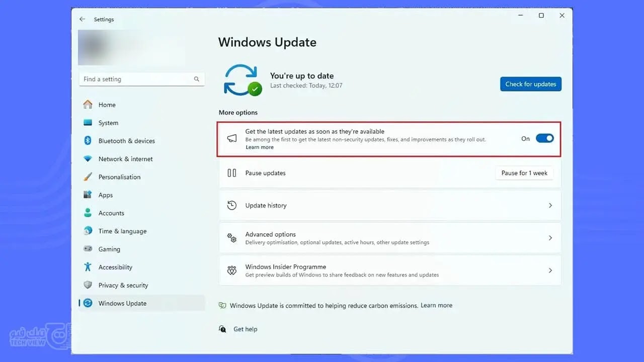Click the Bluetooth icon in the sidebar
This screenshot has height=362, width=644.
coord(88,141)
